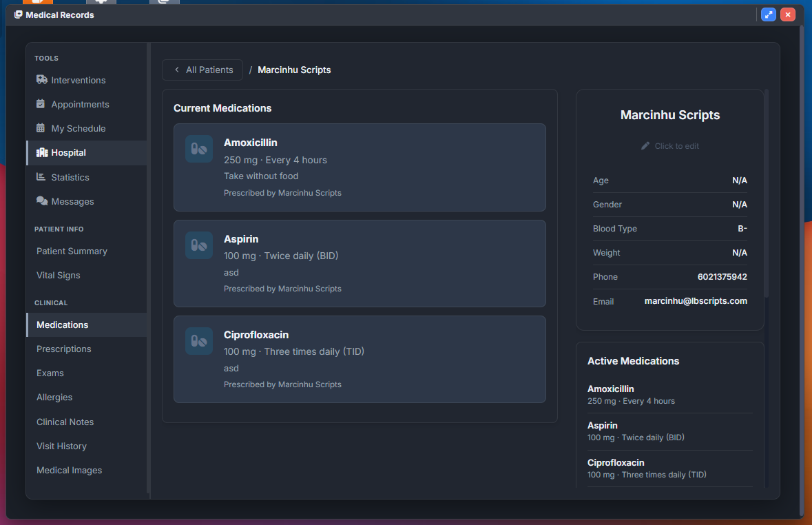The height and width of the screenshot is (525, 812).
Task: Open My Schedule
Action: click(x=87, y=128)
